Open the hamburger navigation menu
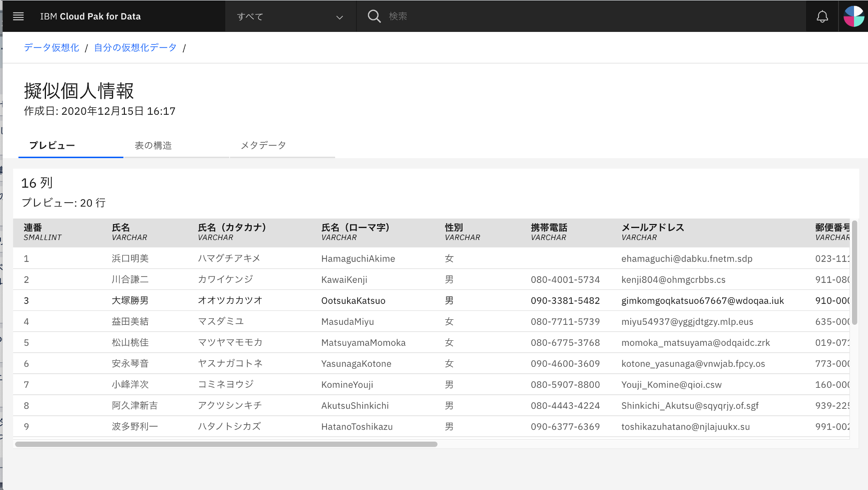 click(18, 16)
